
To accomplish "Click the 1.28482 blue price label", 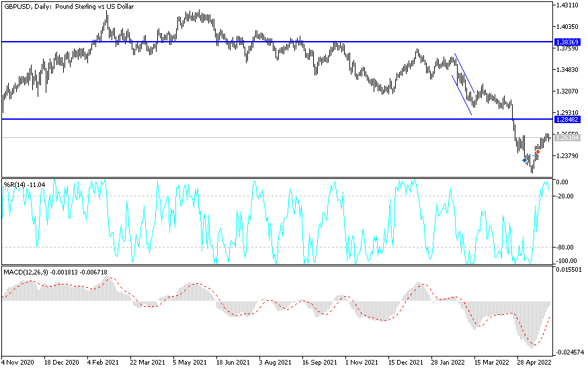I will pyautogui.click(x=567, y=119).
